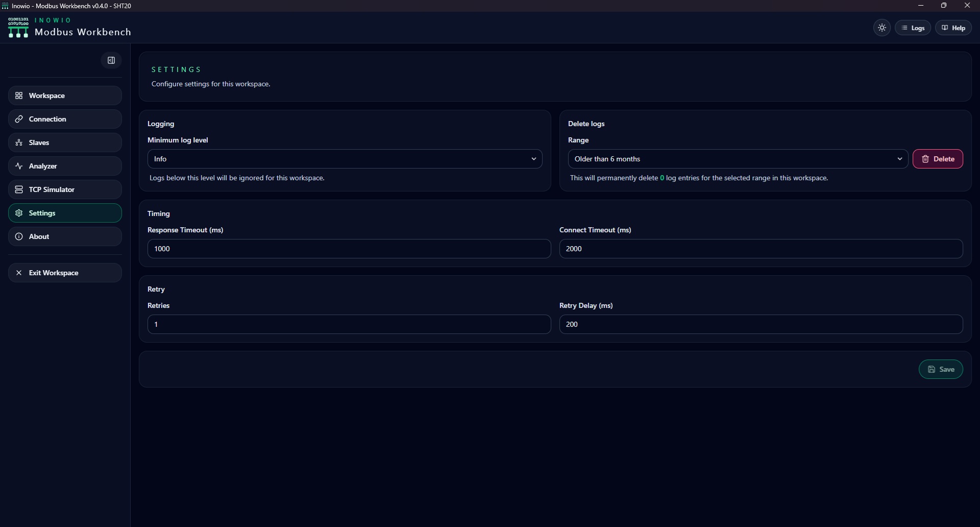Click the Timing section label
The image size is (980, 527).
[x=158, y=213]
